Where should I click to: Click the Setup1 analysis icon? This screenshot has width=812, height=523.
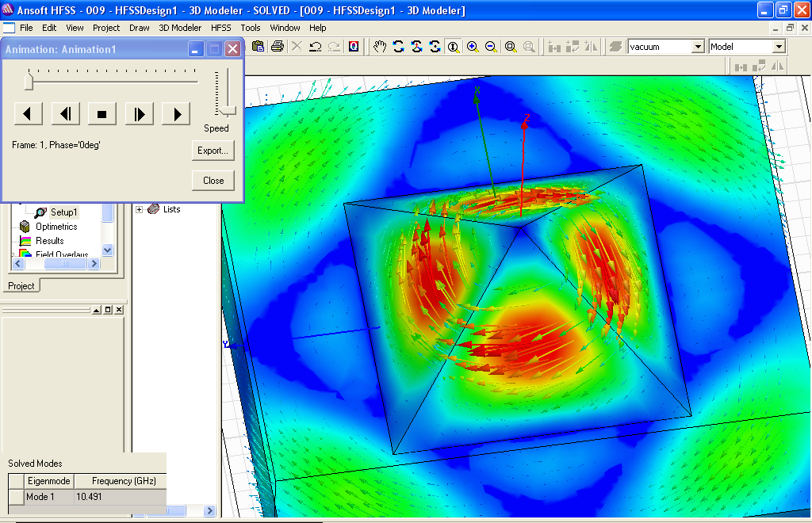40,212
